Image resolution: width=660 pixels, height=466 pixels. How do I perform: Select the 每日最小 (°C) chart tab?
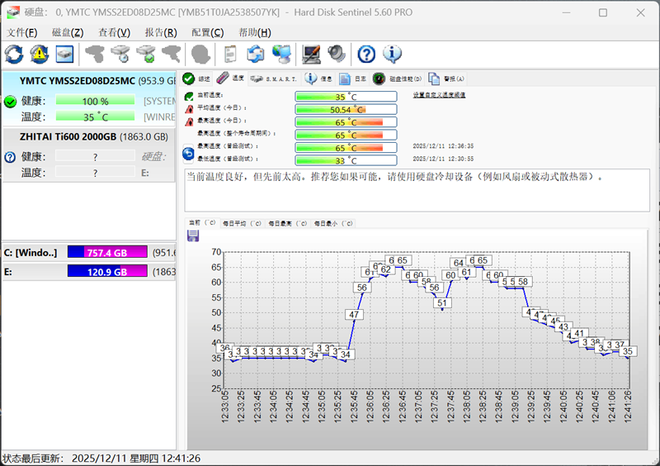tap(331, 223)
